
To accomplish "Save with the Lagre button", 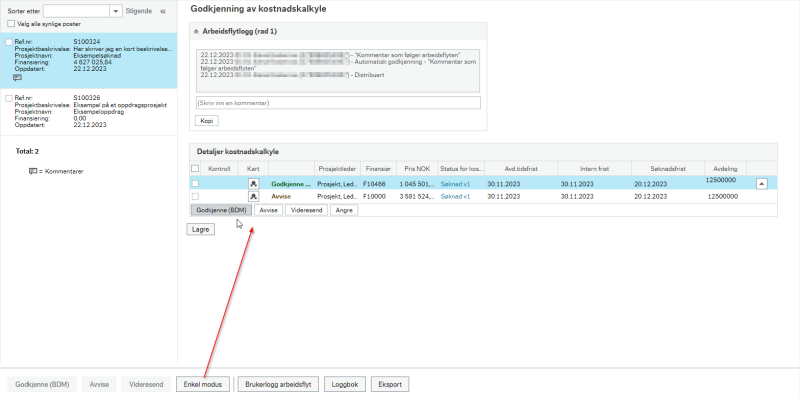I will (201, 230).
